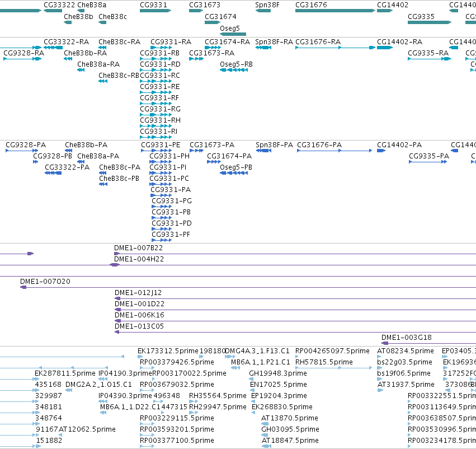The height and width of the screenshot is (449, 476).
Task: Click the Oseg5 gene arrow glyph
Action: (233, 34)
